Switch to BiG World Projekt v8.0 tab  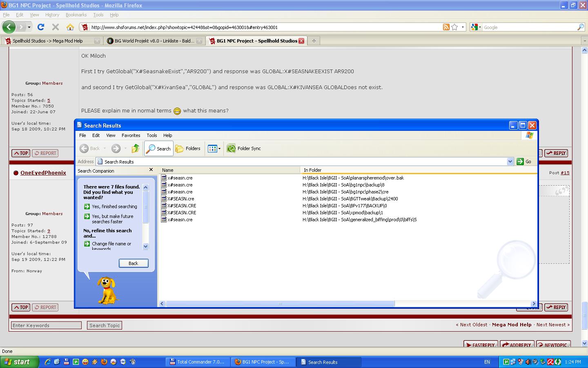tap(154, 40)
